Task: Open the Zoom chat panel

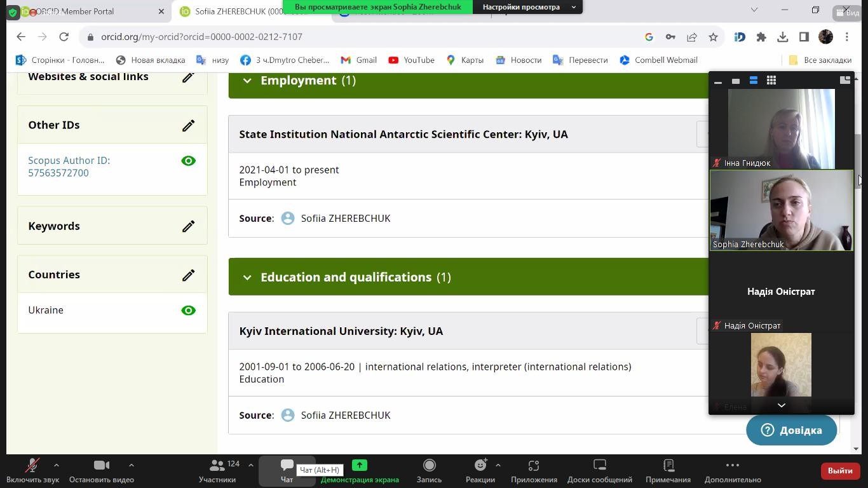Action: pyautogui.click(x=287, y=470)
